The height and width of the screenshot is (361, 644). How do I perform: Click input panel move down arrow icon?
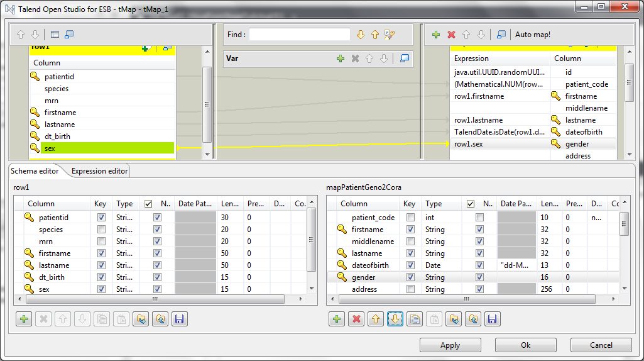pos(35,35)
